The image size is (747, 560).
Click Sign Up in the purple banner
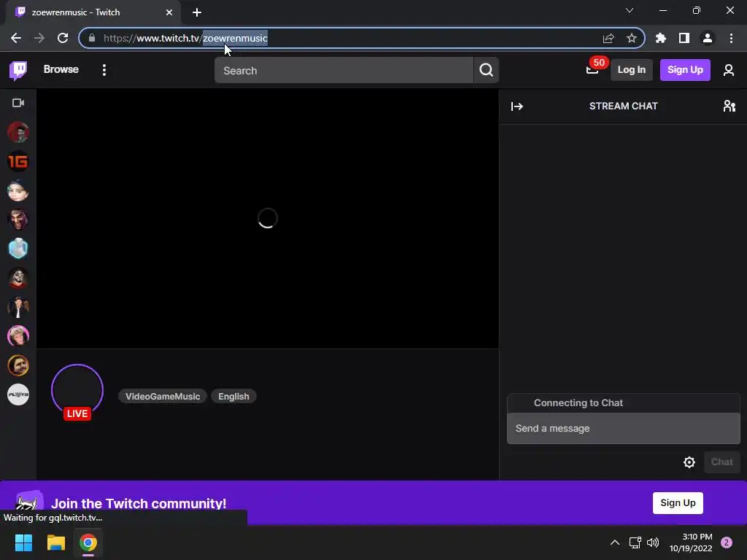[678, 503]
